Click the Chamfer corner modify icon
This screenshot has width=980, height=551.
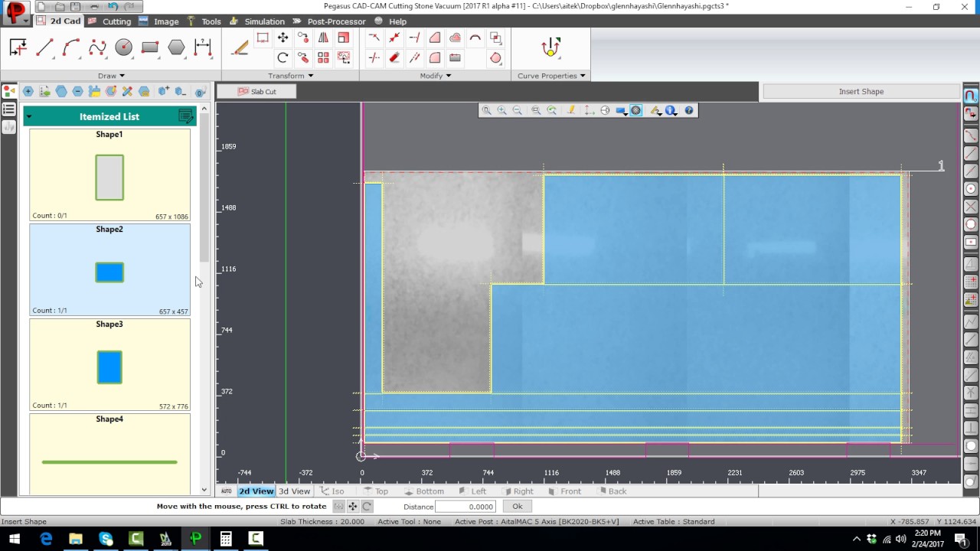(435, 37)
